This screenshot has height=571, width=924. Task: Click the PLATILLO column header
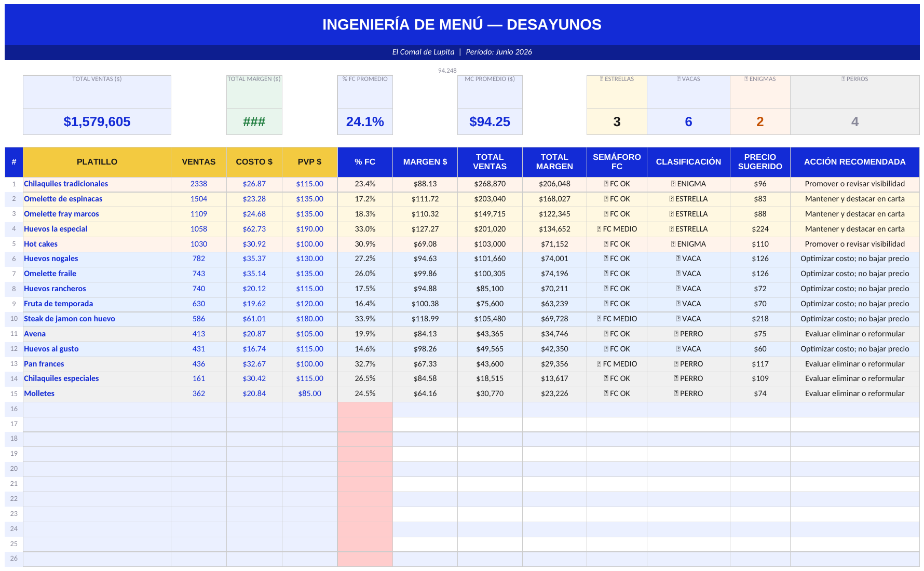[x=97, y=162]
